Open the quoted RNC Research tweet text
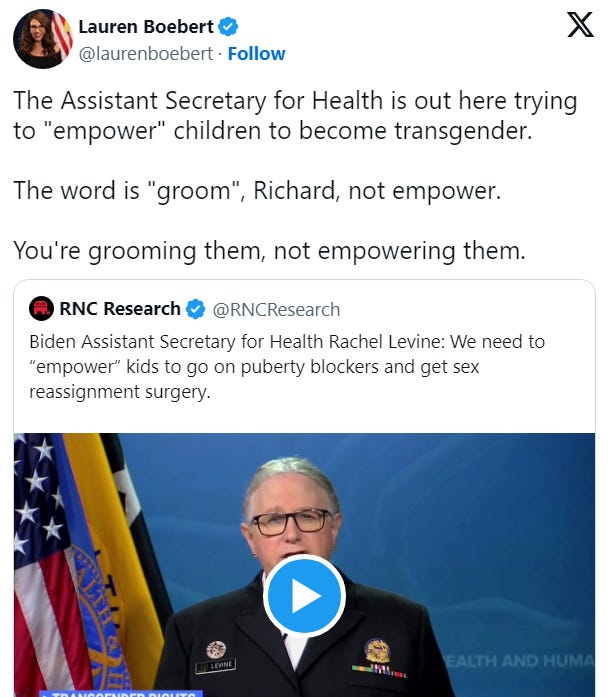This screenshot has height=697, width=610. pyautogui.click(x=287, y=367)
